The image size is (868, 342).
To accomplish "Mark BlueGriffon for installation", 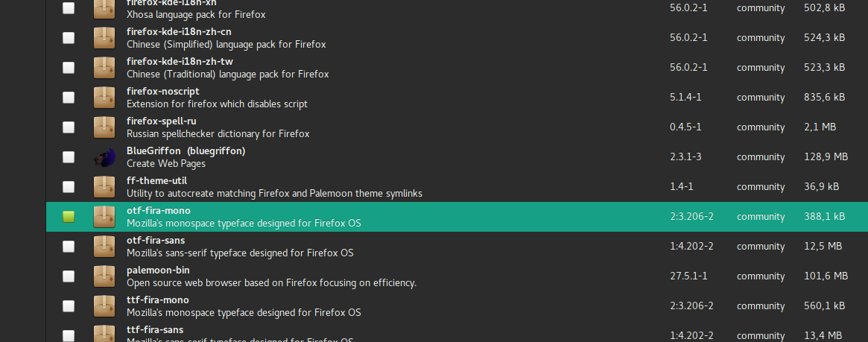I will 69,157.
